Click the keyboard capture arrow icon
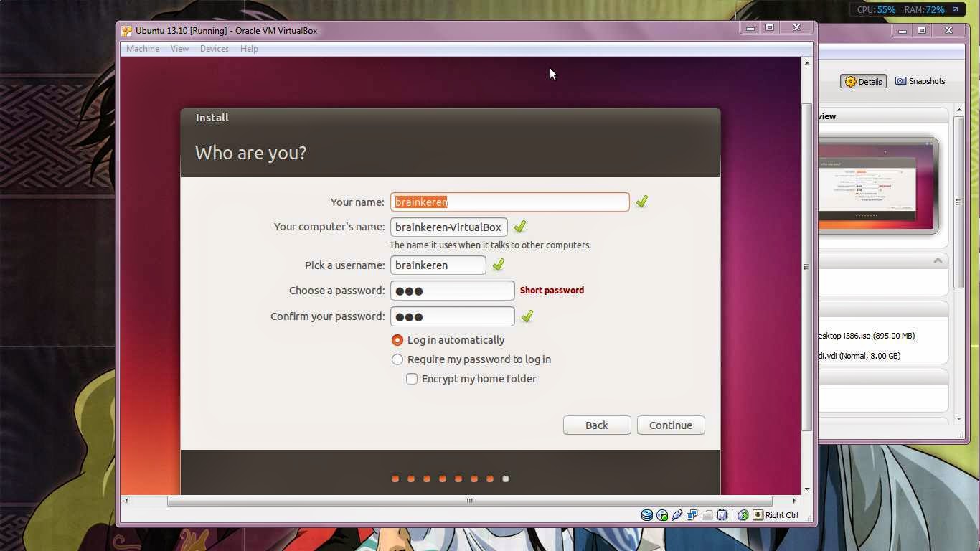 tap(758, 515)
